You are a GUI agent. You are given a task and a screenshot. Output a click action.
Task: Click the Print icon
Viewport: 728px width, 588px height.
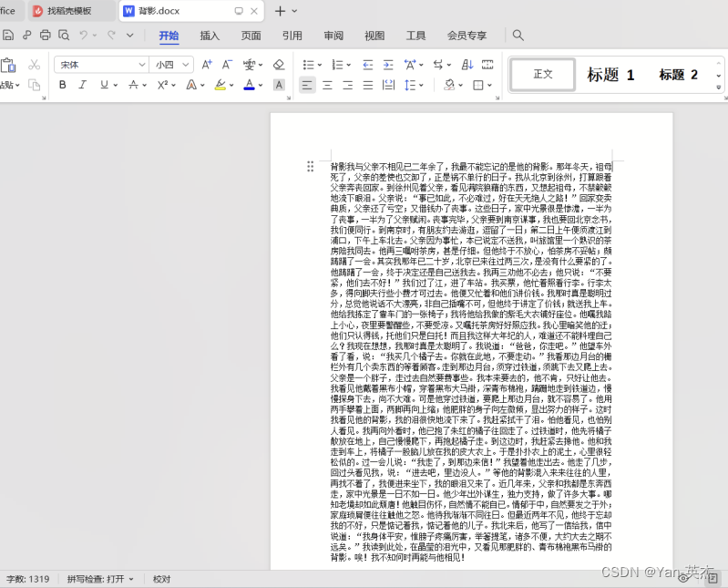click(45, 36)
